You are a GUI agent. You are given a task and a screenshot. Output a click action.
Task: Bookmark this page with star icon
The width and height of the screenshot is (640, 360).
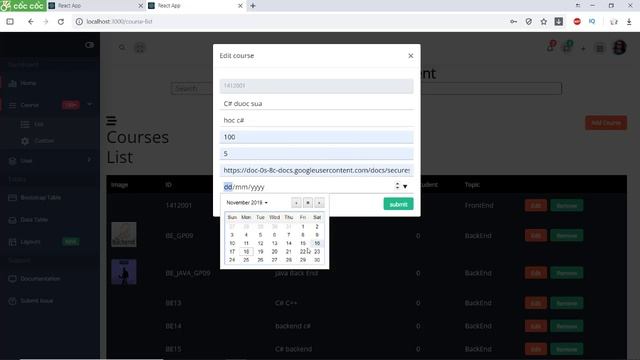[x=544, y=22]
